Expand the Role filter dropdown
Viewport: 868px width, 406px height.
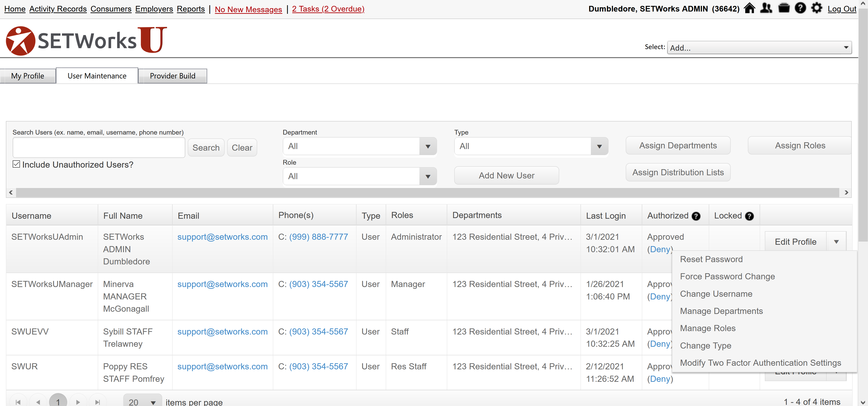click(x=428, y=177)
